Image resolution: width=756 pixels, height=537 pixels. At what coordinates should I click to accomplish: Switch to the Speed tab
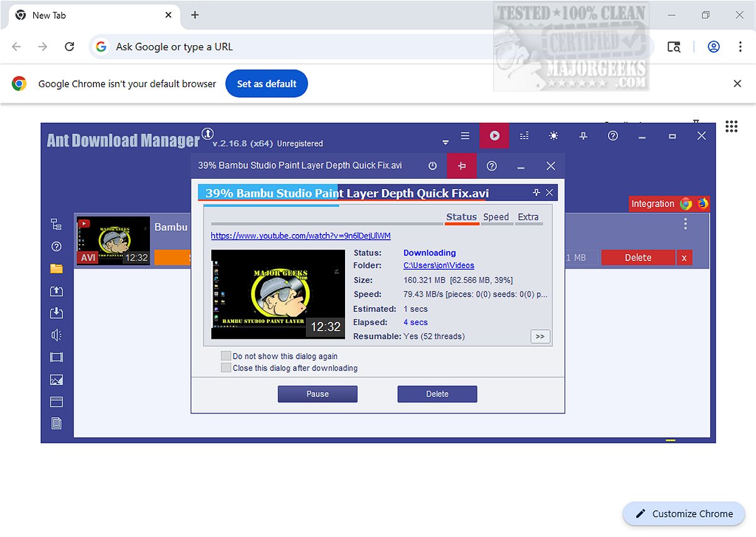pyautogui.click(x=496, y=217)
